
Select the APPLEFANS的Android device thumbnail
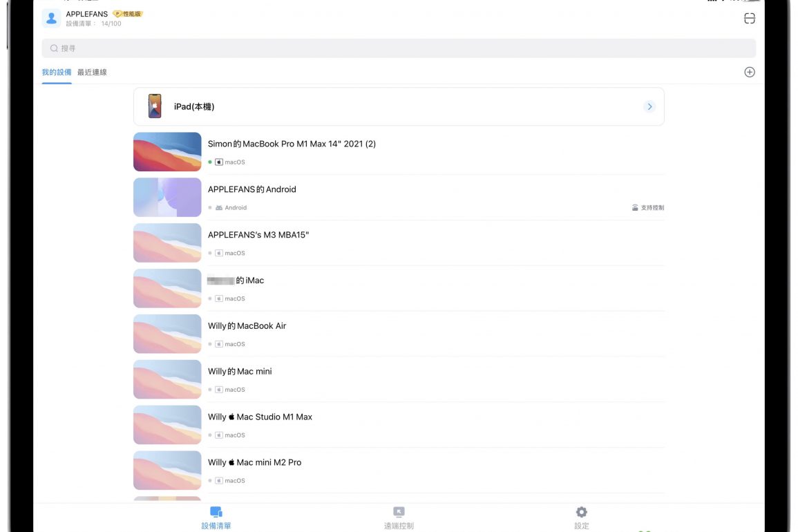click(167, 198)
